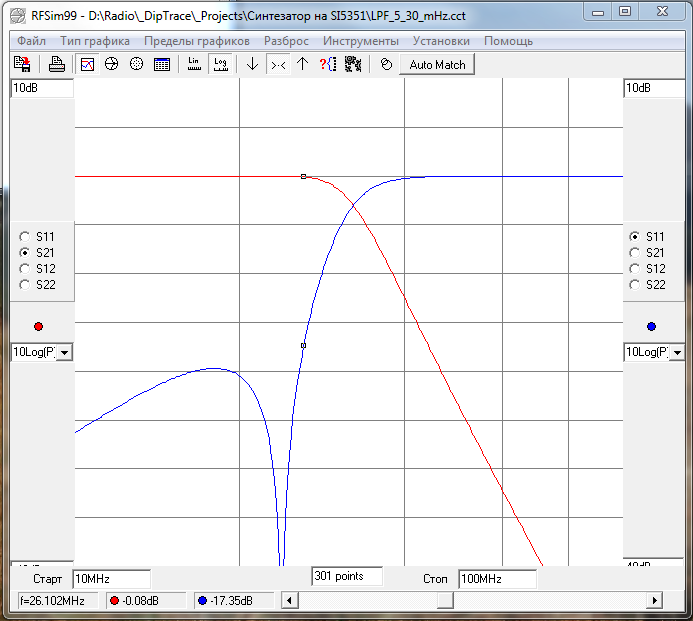
Task: Click the marker frequency slider thumb
Action: pos(445,600)
